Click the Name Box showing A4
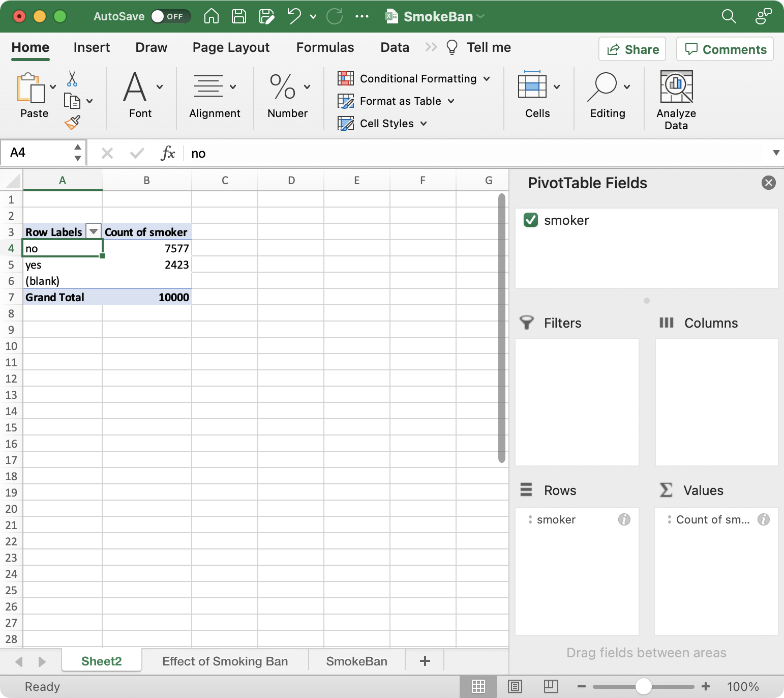 [x=43, y=153]
